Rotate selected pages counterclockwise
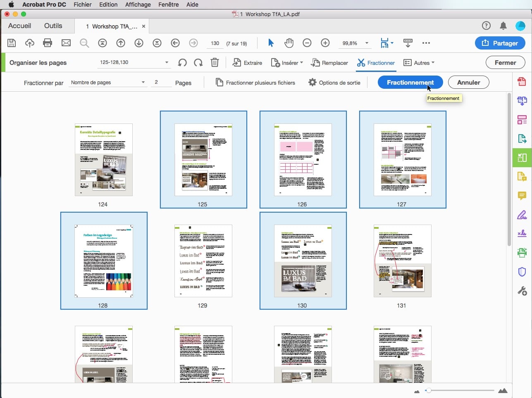532x398 pixels. coord(182,63)
